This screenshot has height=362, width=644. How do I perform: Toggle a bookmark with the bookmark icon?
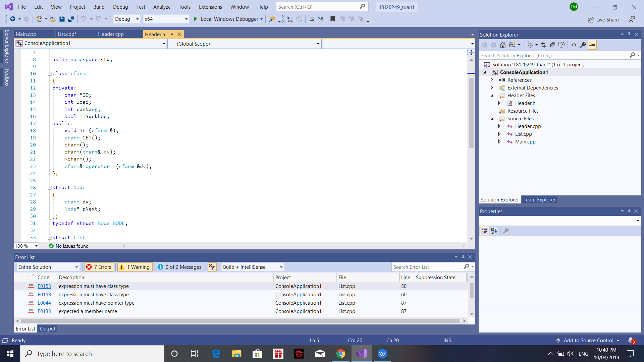(x=333, y=19)
